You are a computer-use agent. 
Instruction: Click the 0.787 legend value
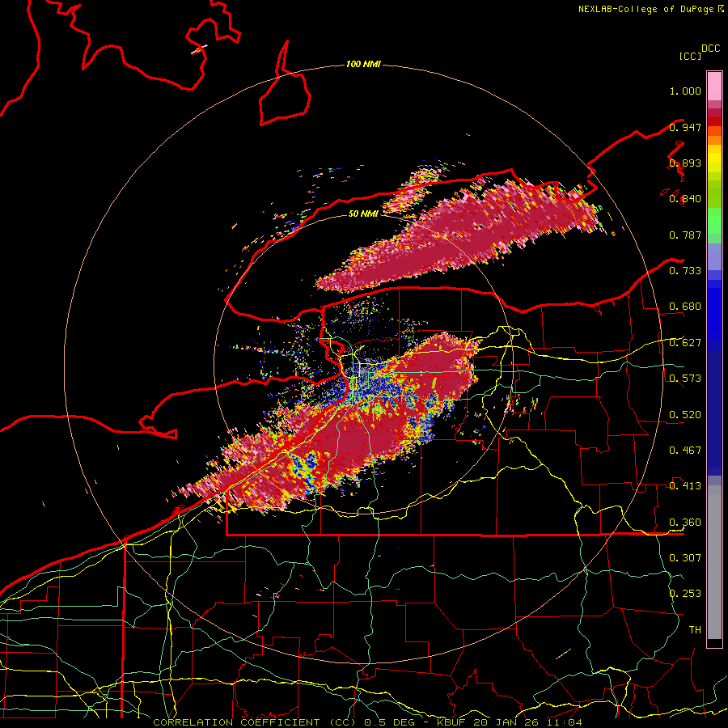pos(685,235)
